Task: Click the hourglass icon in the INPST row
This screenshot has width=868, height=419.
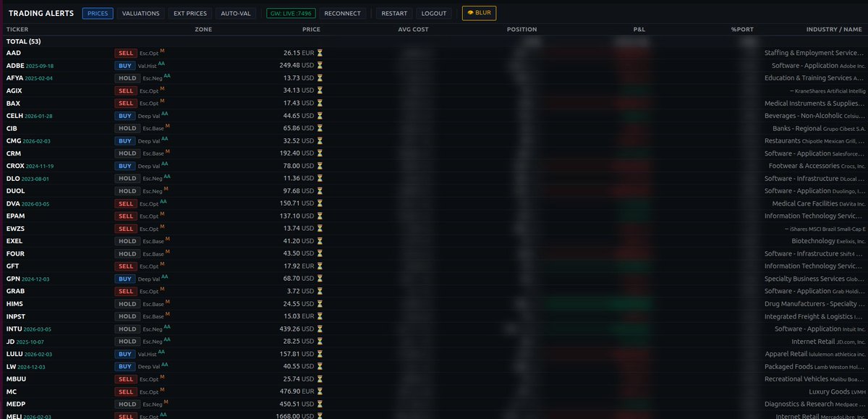Action: tap(320, 316)
